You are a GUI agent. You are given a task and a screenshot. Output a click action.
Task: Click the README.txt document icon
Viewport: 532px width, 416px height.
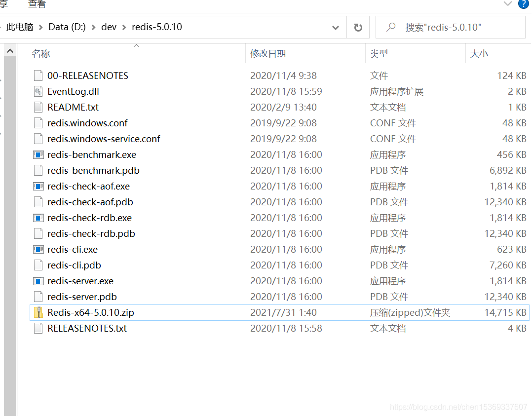coord(38,107)
